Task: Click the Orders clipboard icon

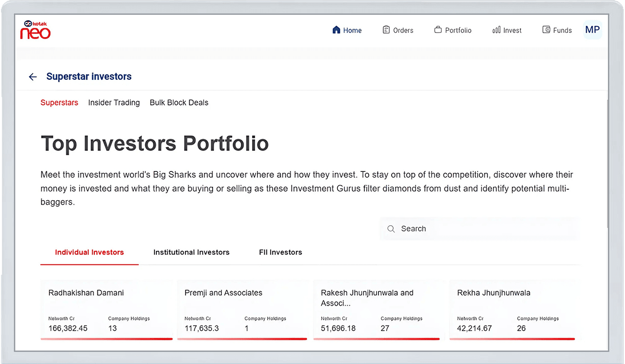Action: coord(386,30)
